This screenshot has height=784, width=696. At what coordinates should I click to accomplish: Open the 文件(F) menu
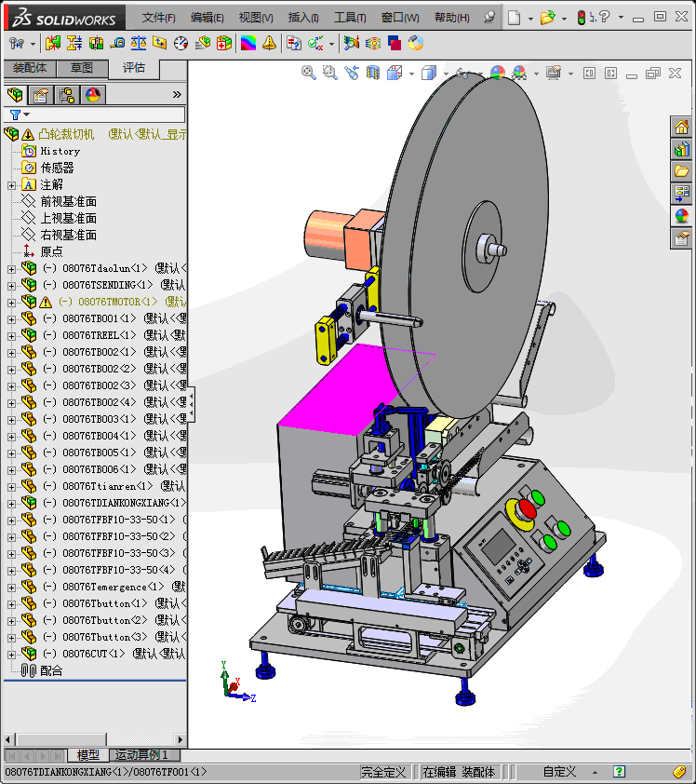pos(158,18)
